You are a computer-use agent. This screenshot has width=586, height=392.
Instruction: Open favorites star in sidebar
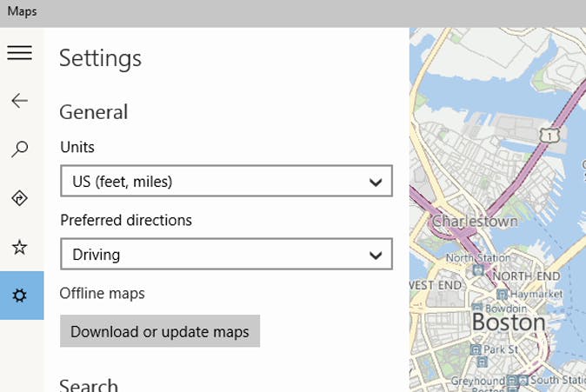(x=19, y=248)
